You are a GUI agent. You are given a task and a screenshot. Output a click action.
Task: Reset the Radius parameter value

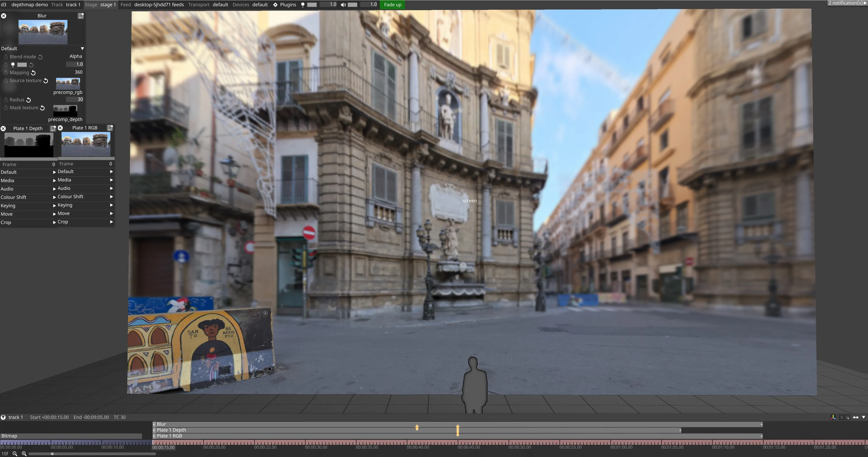pos(29,100)
